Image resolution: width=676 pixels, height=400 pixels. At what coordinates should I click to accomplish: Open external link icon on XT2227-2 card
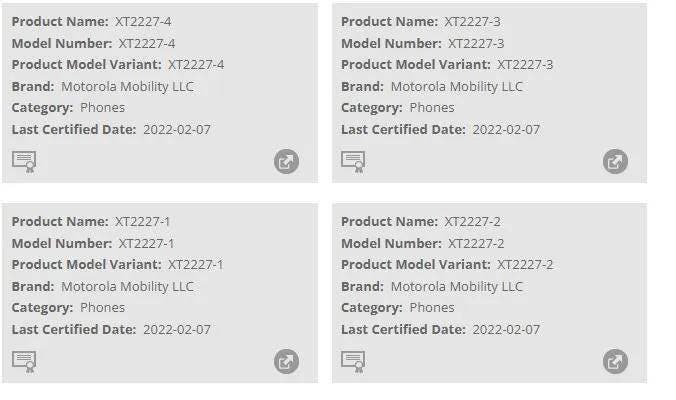pyautogui.click(x=615, y=361)
